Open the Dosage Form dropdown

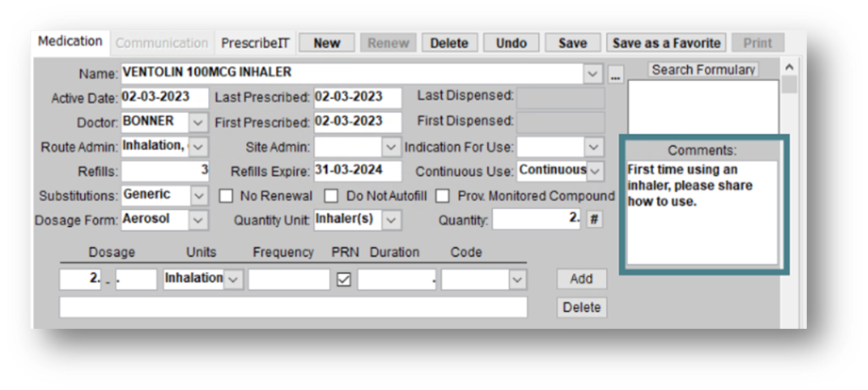(198, 219)
